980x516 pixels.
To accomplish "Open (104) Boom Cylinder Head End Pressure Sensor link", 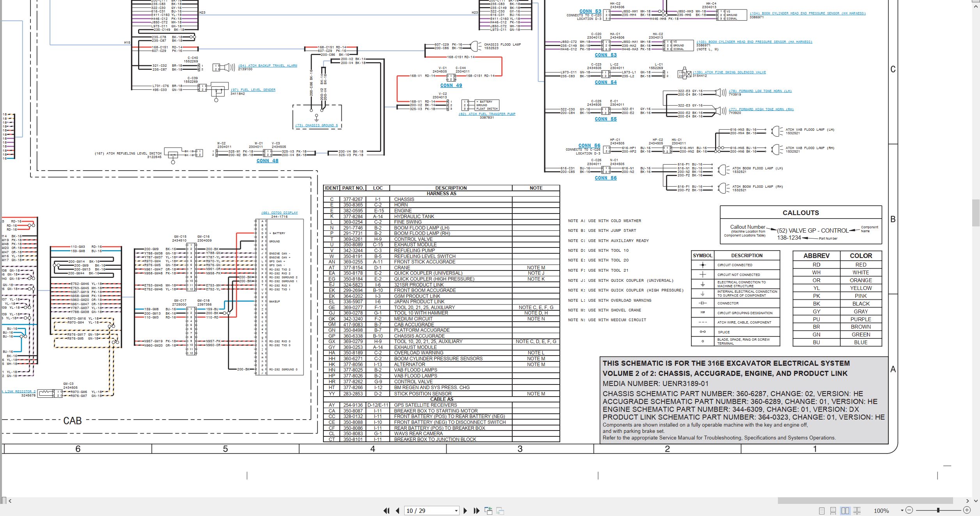I will click(x=808, y=13).
